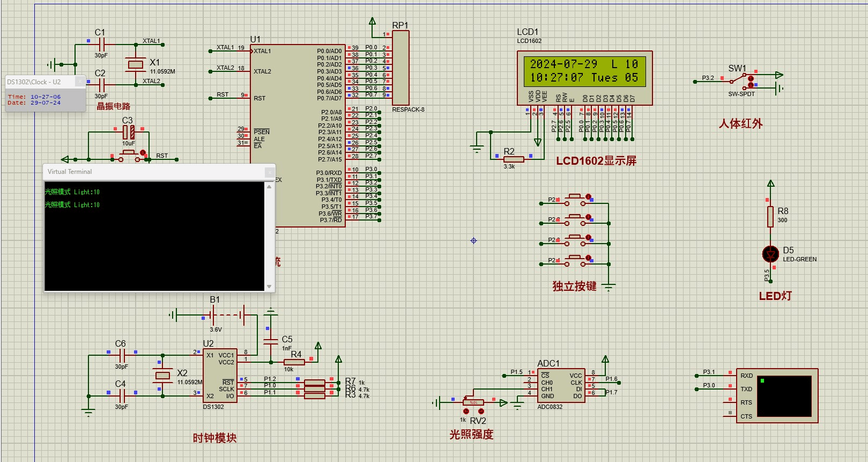The height and width of the screenshot is (462, 868).
Task: Select the D5 LED-GREEN diode
Action: tap(770, 254)
